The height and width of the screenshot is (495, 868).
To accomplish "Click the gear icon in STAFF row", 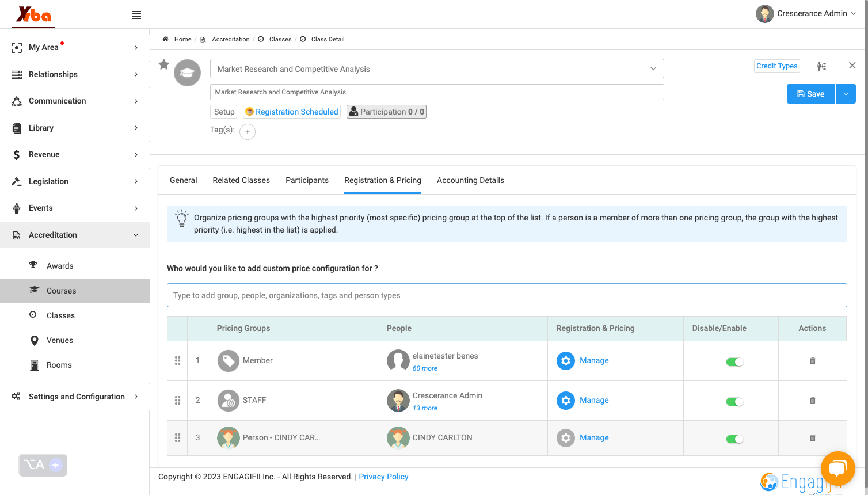I will click(x=566, y=401).
